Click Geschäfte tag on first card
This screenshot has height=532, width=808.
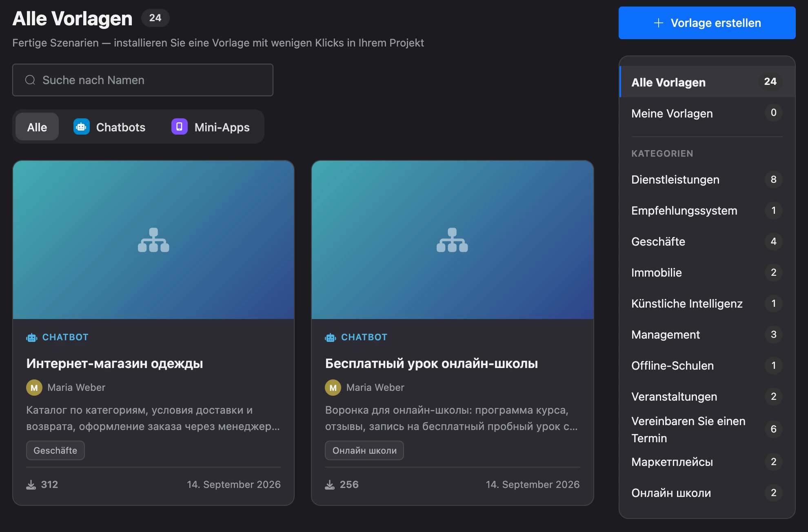55,450
